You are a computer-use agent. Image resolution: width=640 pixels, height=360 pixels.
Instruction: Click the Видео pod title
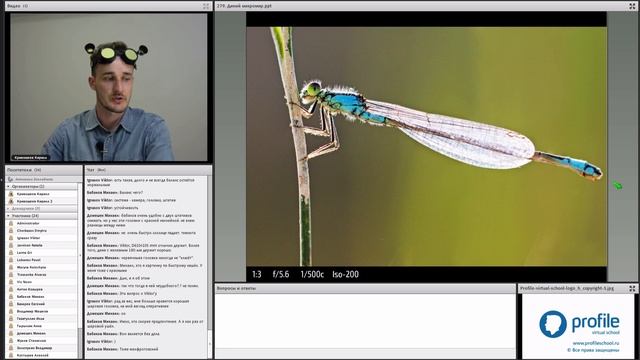coord(17,6)
